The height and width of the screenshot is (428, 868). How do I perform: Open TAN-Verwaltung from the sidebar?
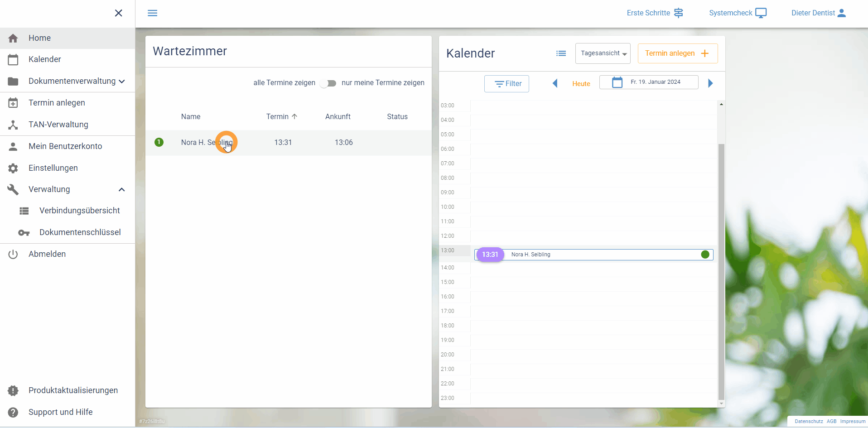click(58, 125)
